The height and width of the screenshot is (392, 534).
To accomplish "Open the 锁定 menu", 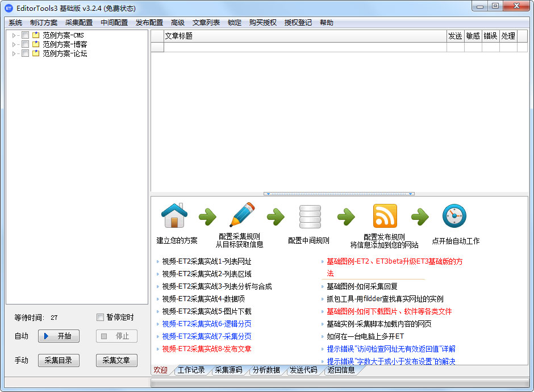I will click(235, 23).
